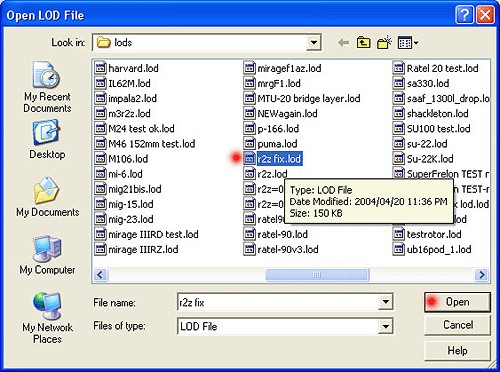Select file name su-22.lod
The height and width of the screenshot is (372, 500).
(x=427, y=144)
